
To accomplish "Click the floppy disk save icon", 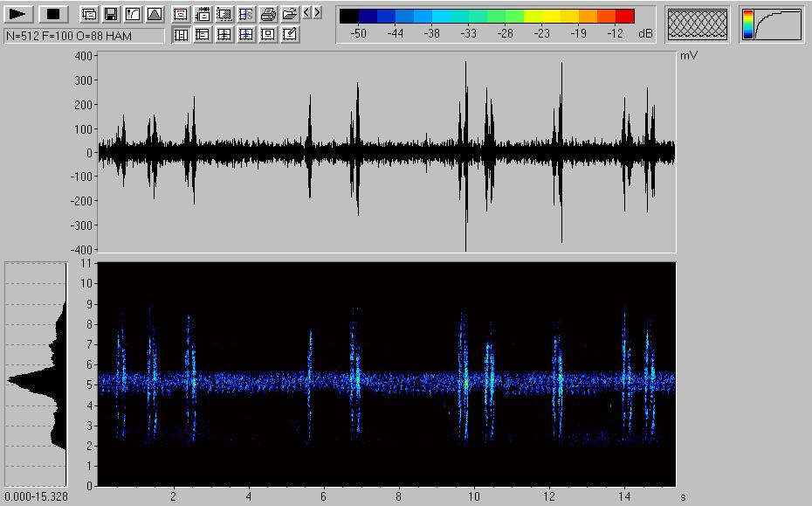I will click(111, 14).
